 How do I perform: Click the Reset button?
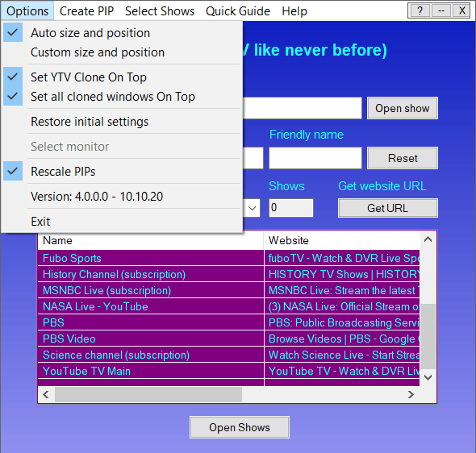pyautogui.click(x=403, y=158)
